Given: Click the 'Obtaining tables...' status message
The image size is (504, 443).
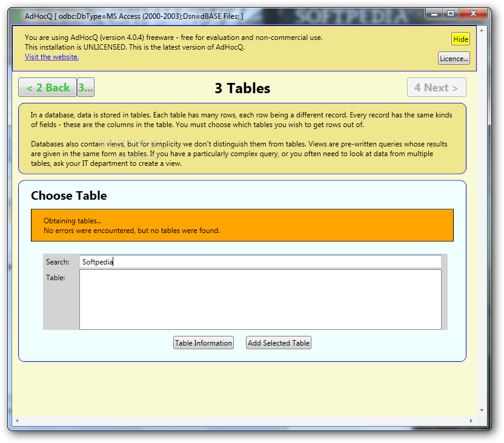Looking at the screenshot, I should coord(73,221).
